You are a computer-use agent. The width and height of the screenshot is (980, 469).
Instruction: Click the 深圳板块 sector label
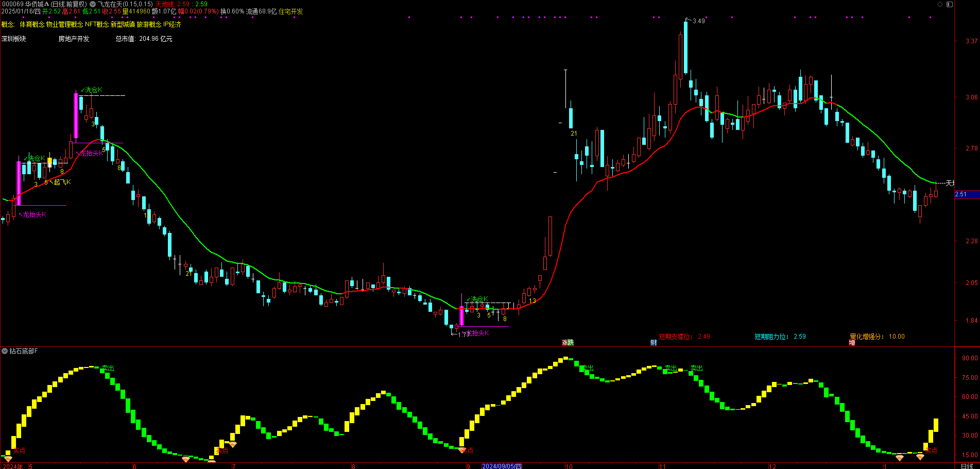pos(13,39)
